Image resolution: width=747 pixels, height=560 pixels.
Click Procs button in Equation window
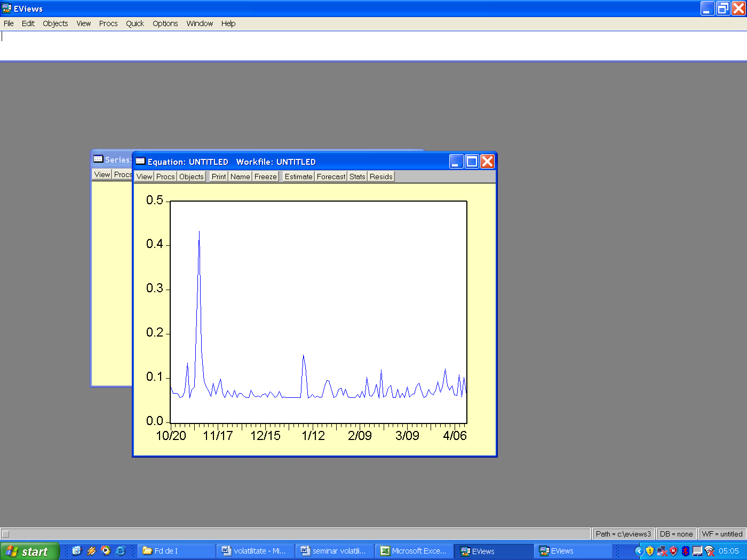click(x=165, y=177)
